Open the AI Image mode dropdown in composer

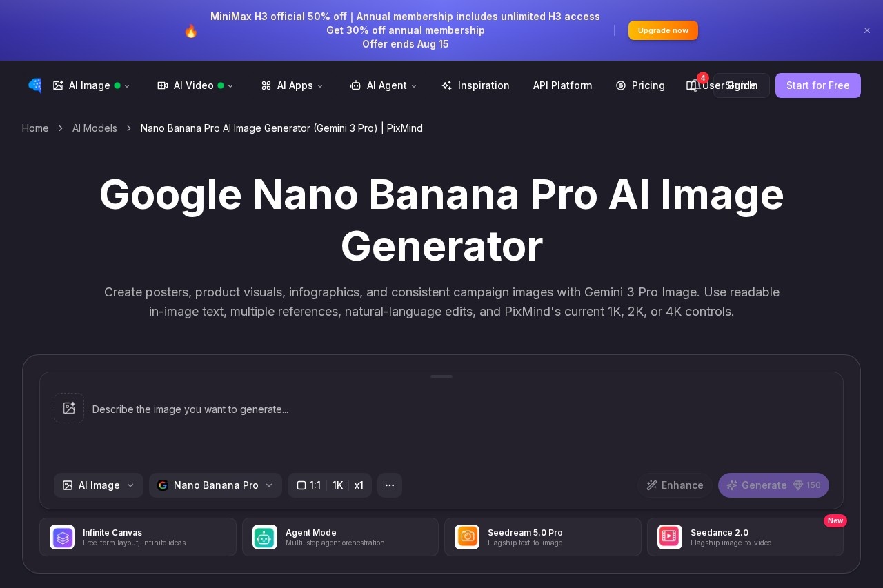[x=99, y=485]
